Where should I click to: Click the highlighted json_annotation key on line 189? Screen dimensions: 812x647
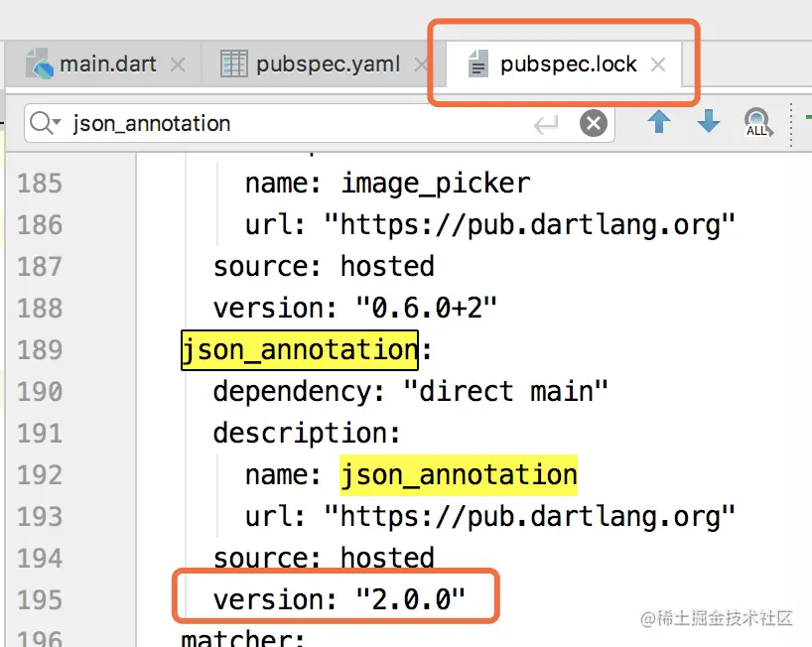pyautogui.click(x=300, y=350)
